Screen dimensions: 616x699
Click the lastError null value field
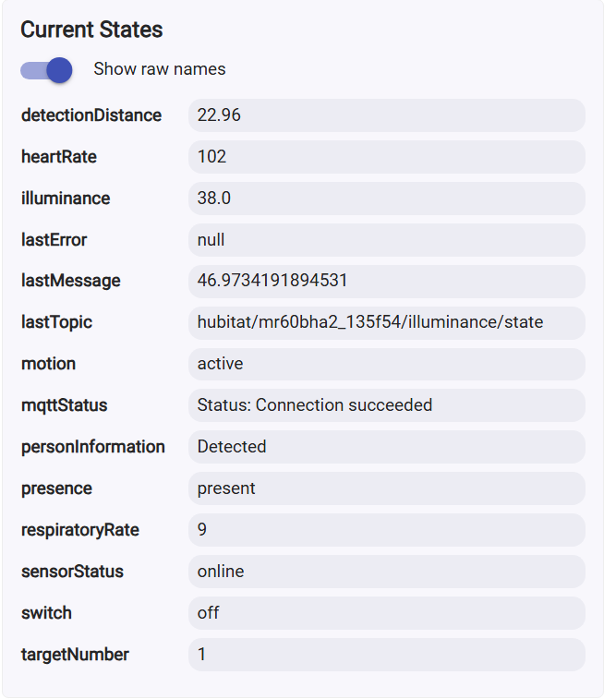pyautogui.click(x=386, y=240)
